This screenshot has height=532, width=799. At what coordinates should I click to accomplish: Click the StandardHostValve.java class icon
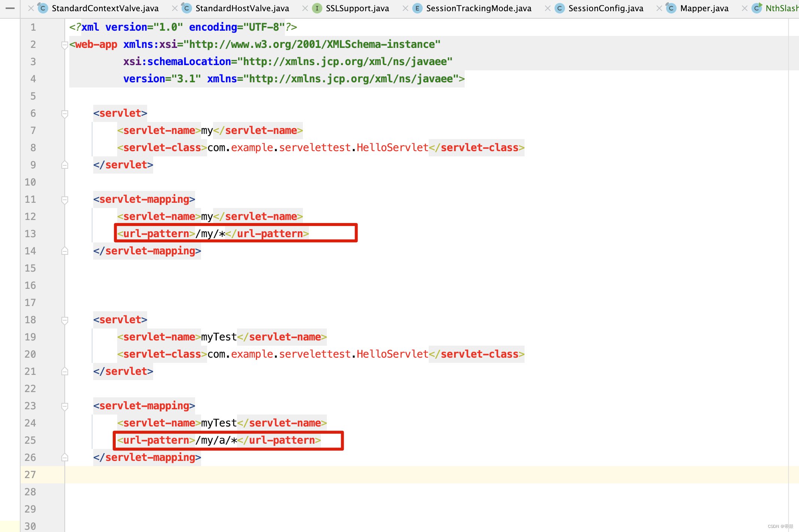coord(186,8)
